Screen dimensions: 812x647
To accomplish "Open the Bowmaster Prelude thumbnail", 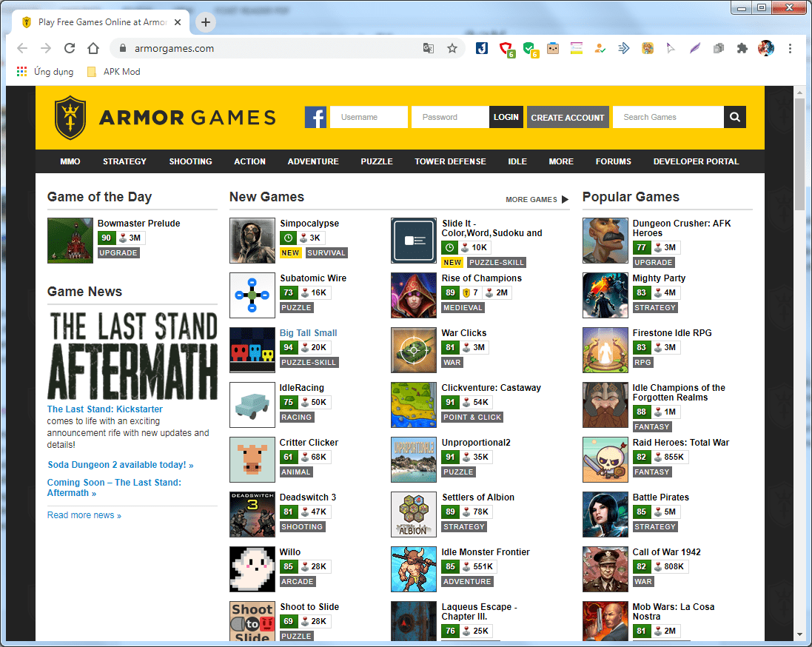I will [x=70, y=241].
